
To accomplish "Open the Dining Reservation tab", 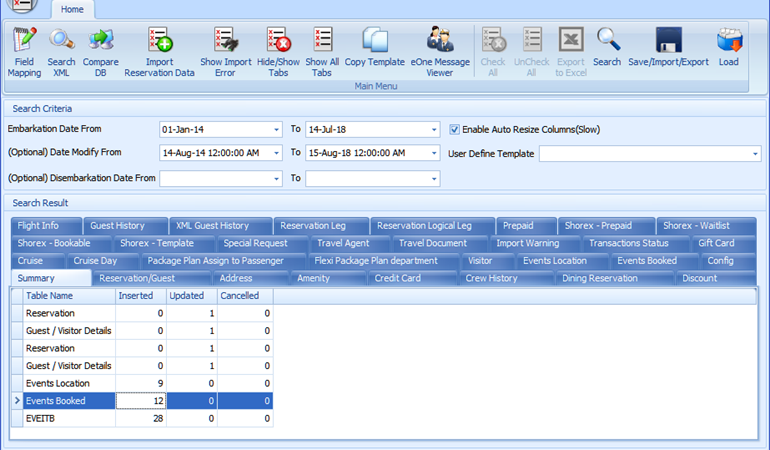I will [x=614, y=278].
